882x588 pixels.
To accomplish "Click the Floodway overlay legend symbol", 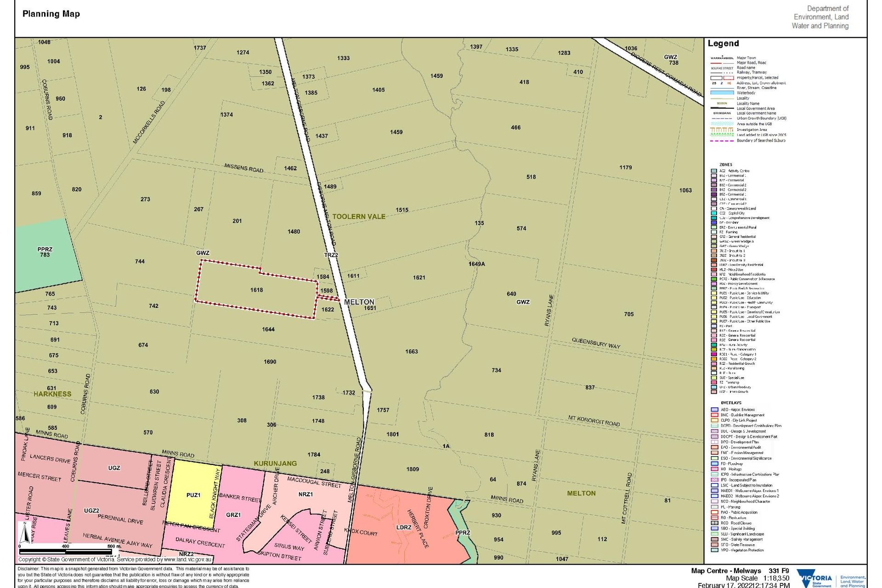I will 714,464.
